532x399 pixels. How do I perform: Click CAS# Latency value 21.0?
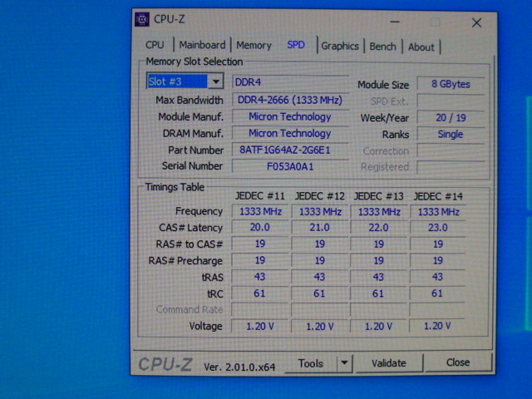pyautogui.click(x=319, y=227)
